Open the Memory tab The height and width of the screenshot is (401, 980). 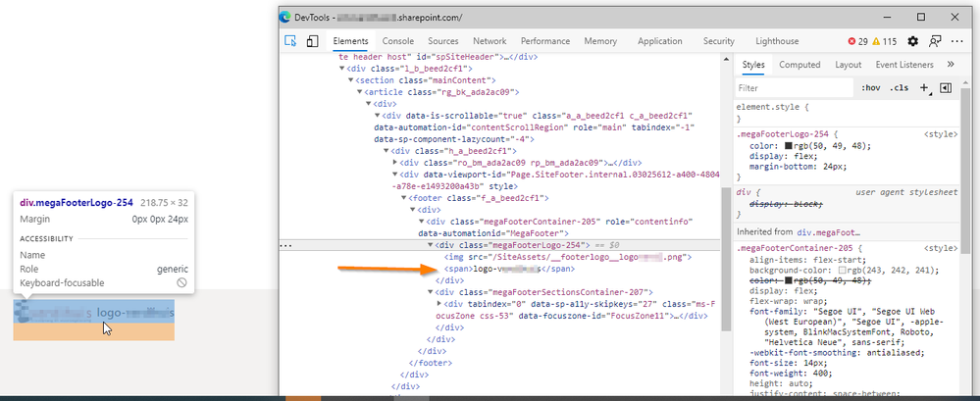(x=600, y=41)
